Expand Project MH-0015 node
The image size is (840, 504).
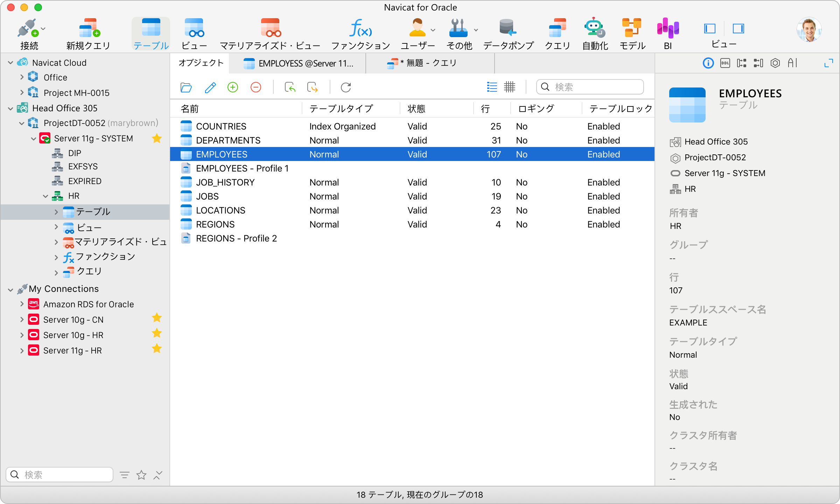(x=22, y=92)
